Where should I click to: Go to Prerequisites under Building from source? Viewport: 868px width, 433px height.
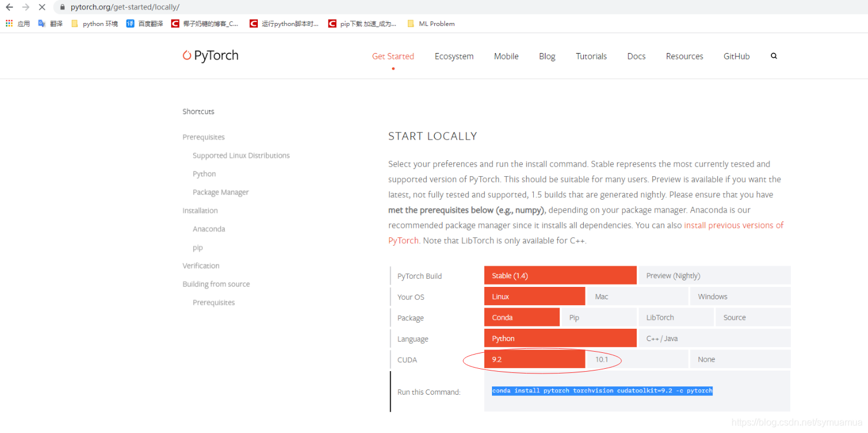pos(214,302)
